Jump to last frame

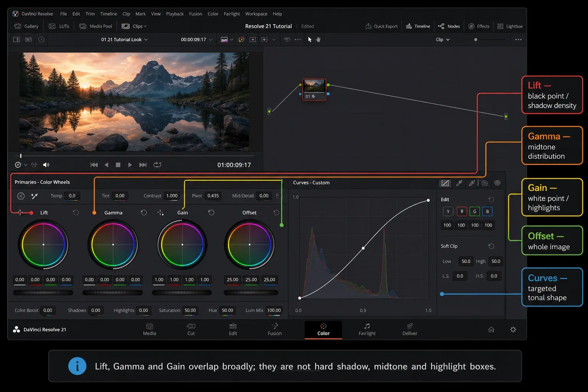pyautogui.click(x=143, y=165)
